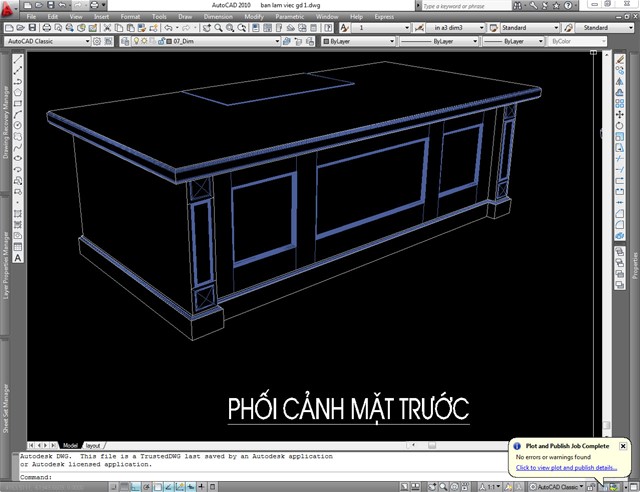Select the Multiline Text tool (A)
640x492 pixels.
pyautogui.click(x=18, y=258)
